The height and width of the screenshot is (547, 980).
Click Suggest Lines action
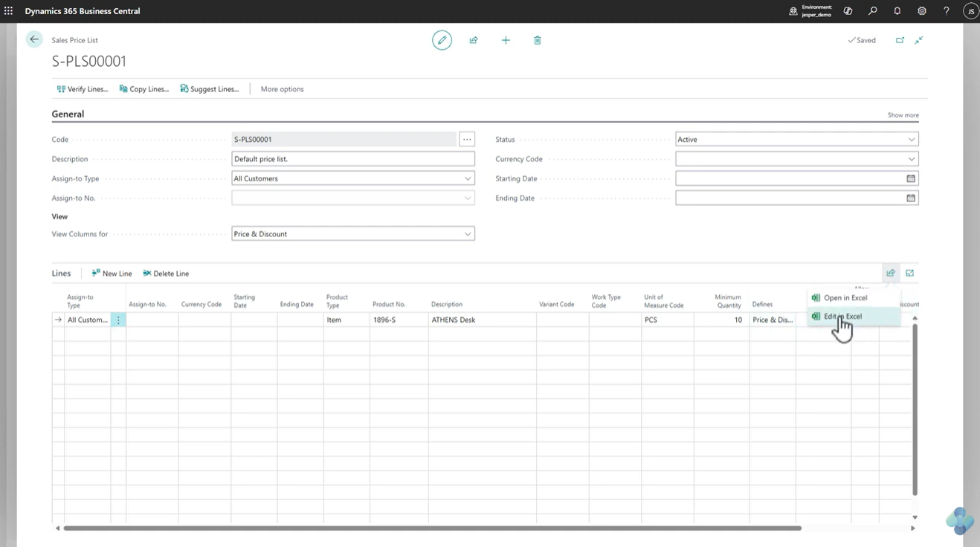210,89
